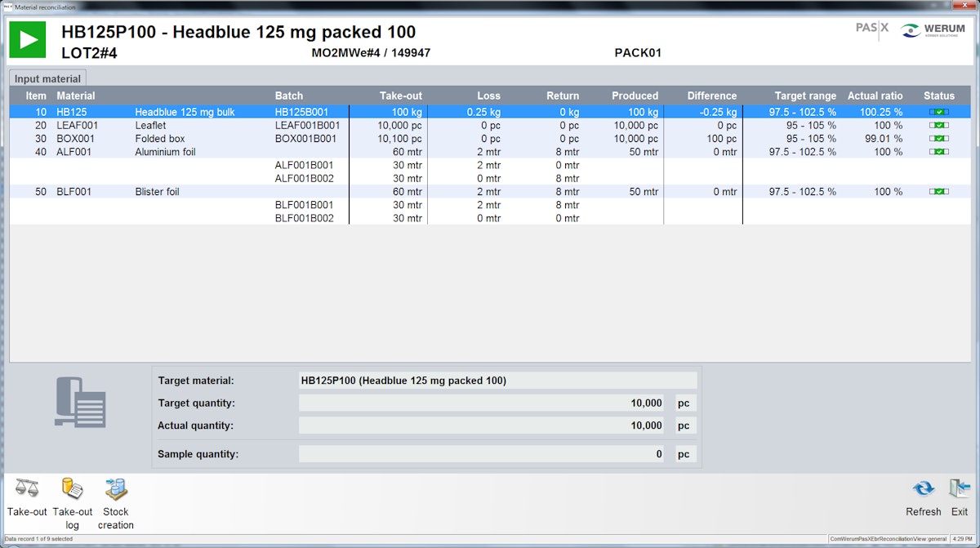Switch to the Input material tab
Image resolution: width=980 pixels, height=548 pixels.
(46, 78)
